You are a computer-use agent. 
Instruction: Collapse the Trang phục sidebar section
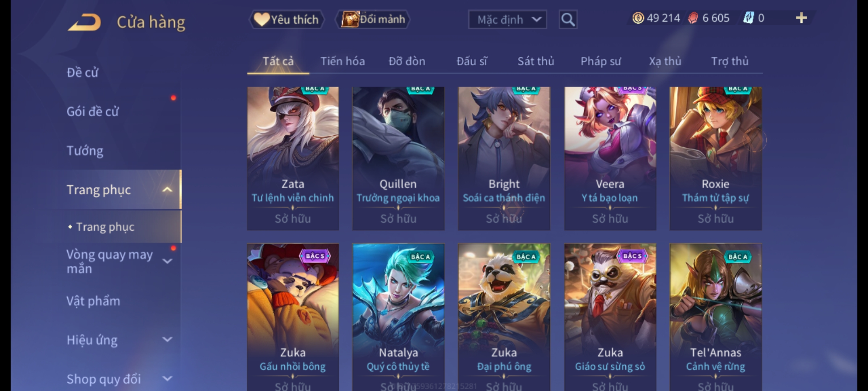167,190
